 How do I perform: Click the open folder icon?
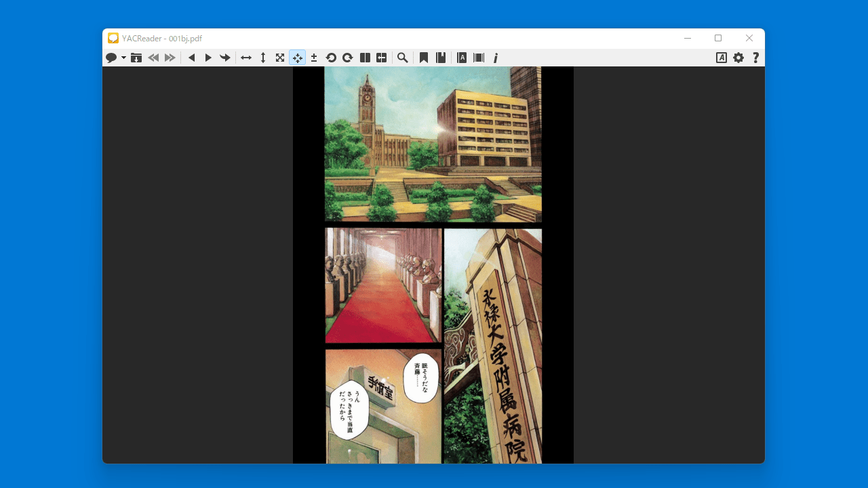[x=136, y=58]
